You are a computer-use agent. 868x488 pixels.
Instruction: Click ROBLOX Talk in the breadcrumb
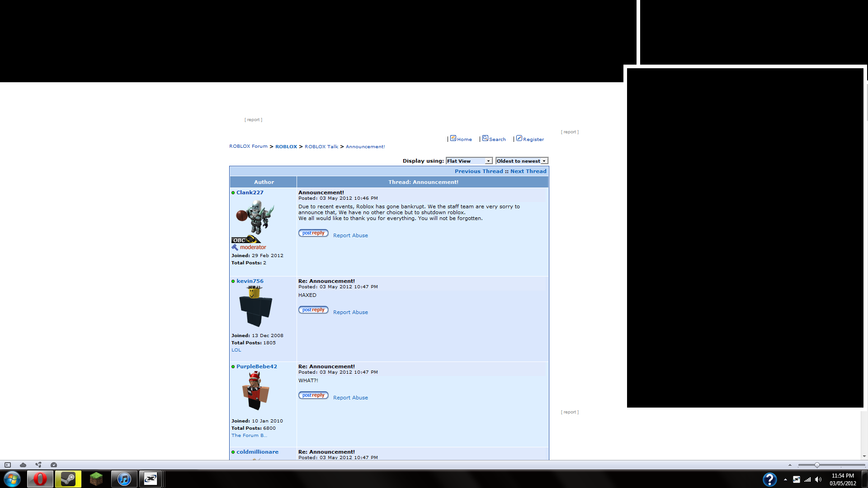(x=321, y=146)
